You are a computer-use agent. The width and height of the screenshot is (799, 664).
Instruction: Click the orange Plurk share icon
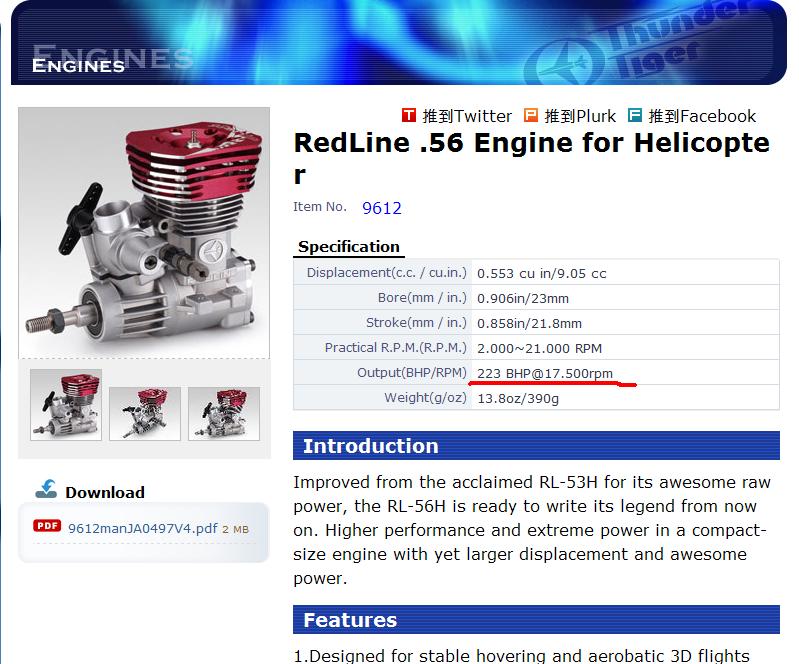531,116
